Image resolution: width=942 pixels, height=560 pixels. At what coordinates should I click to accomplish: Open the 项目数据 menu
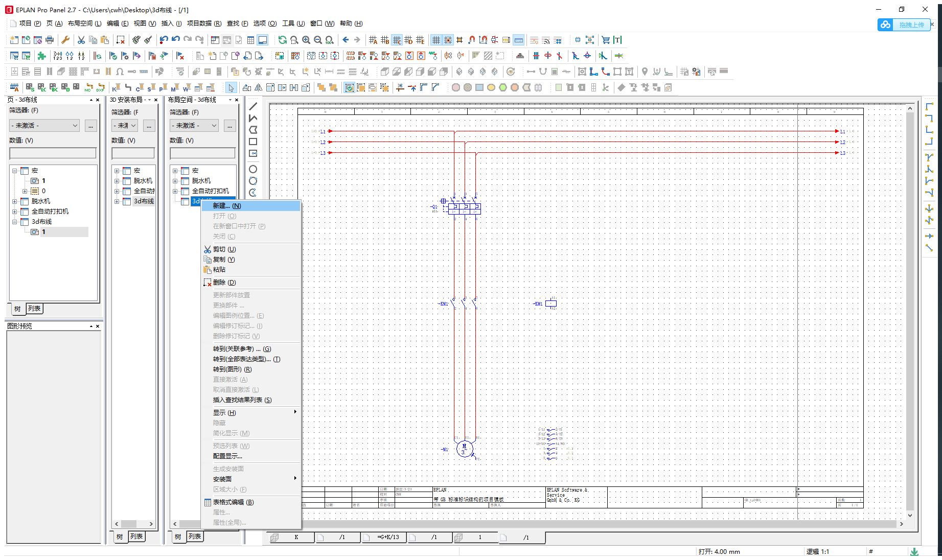(204, 24)
